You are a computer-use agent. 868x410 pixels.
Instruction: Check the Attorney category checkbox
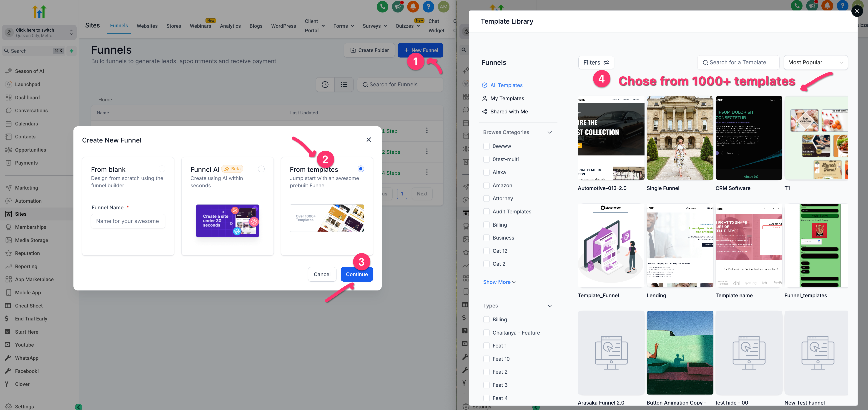[x=486, y=198]
